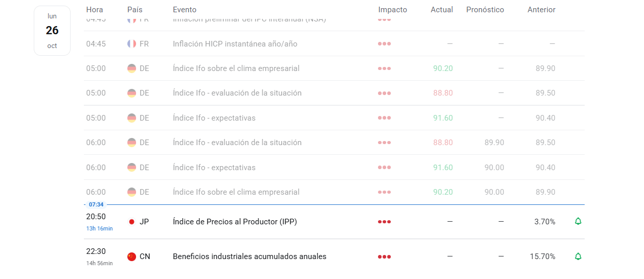The height and width of the screenshot is (279, 644).
Task: Click the Germany flag in 06:00 expectativas row
Action: coord(131,168)
